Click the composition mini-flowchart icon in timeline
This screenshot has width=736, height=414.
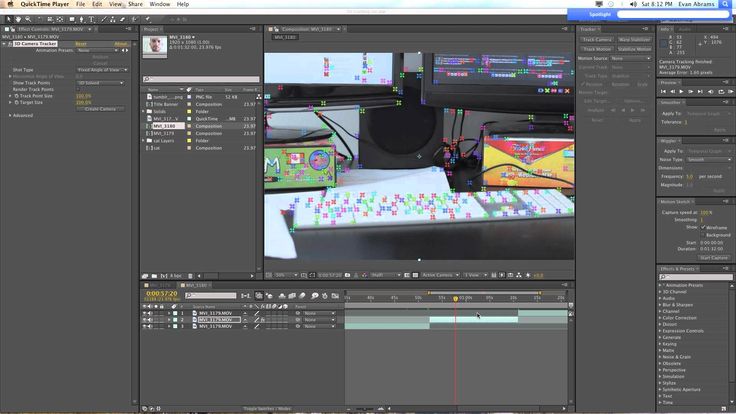click(246, 296)
